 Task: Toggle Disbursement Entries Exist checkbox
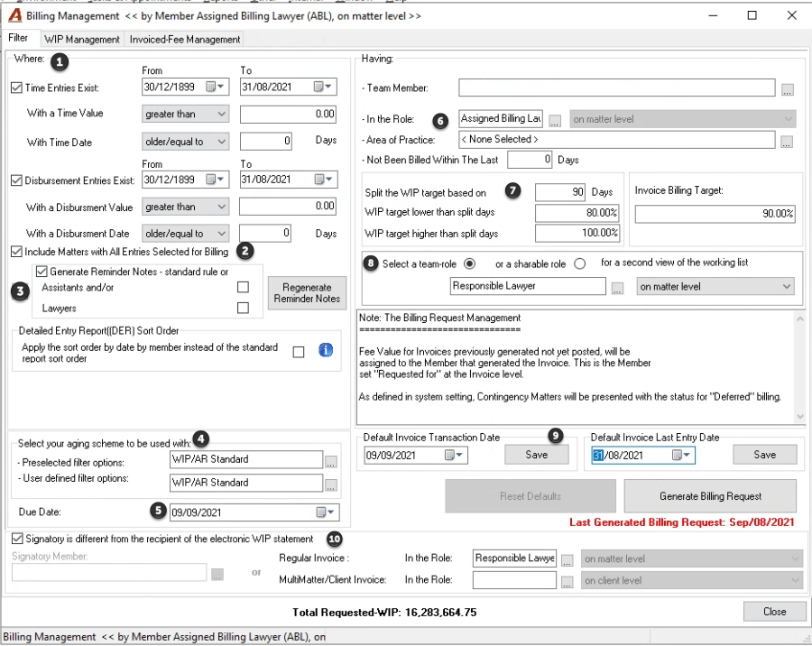tap(16, 180)
